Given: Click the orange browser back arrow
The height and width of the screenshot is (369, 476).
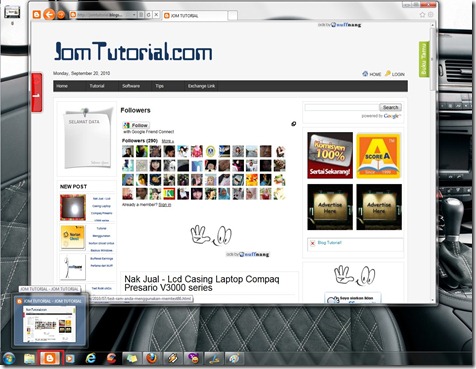Looking at the screenshot, I should click(49, 14).
